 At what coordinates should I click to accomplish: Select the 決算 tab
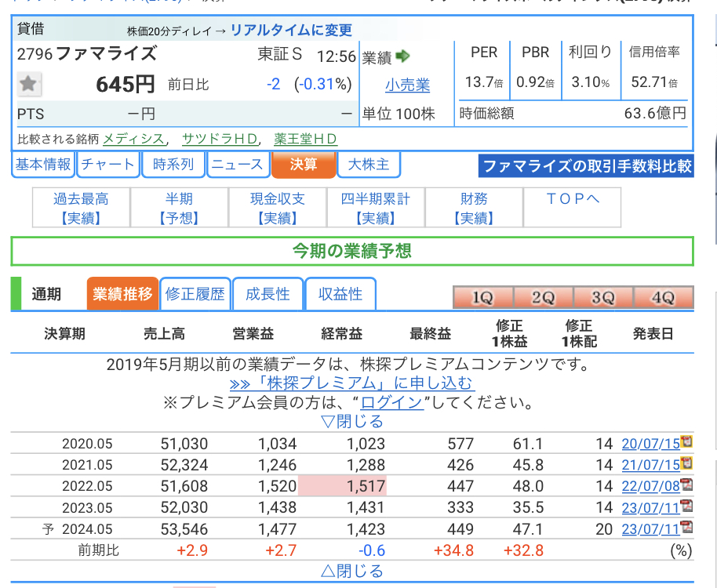pyautogui.click(x=303, y=165)
